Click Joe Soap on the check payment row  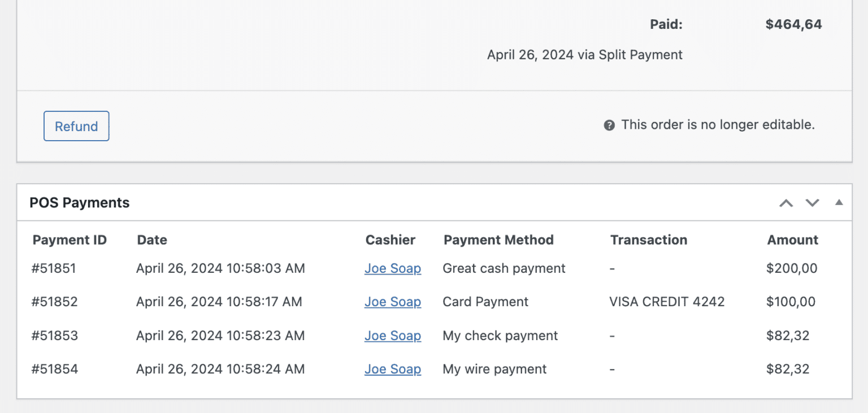click(393, 336)
